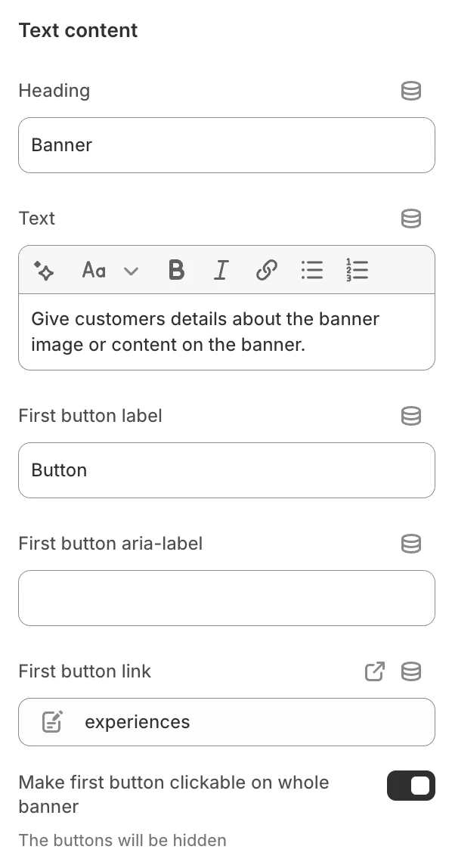Click the Heading input containing Banner
The height and width of the screenshot is (868, 452).
[x=227, y=145]
